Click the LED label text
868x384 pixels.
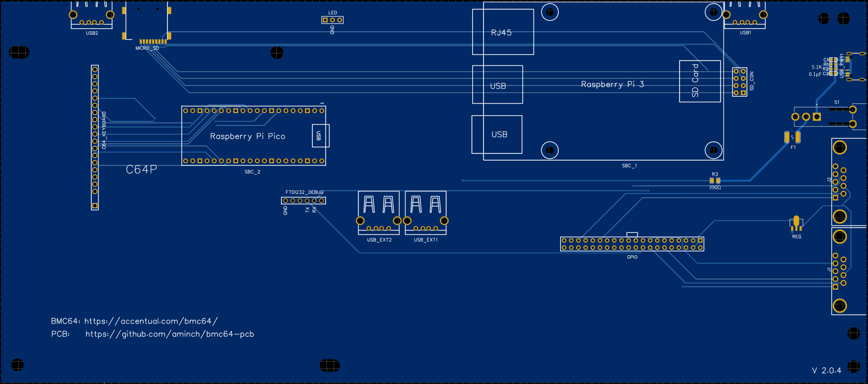point(333,13)
